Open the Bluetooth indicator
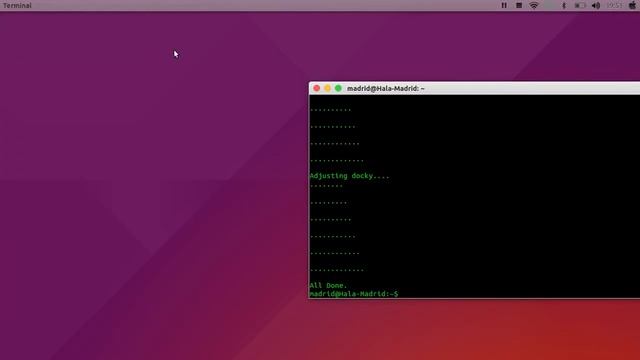Viewport: 640px width, 360px height. click(x=564, y=5)
